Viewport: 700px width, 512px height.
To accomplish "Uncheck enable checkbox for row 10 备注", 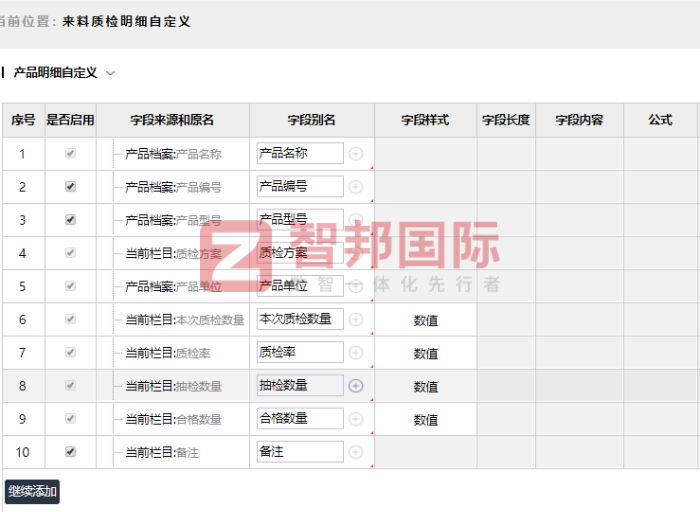I will (70, 452).
